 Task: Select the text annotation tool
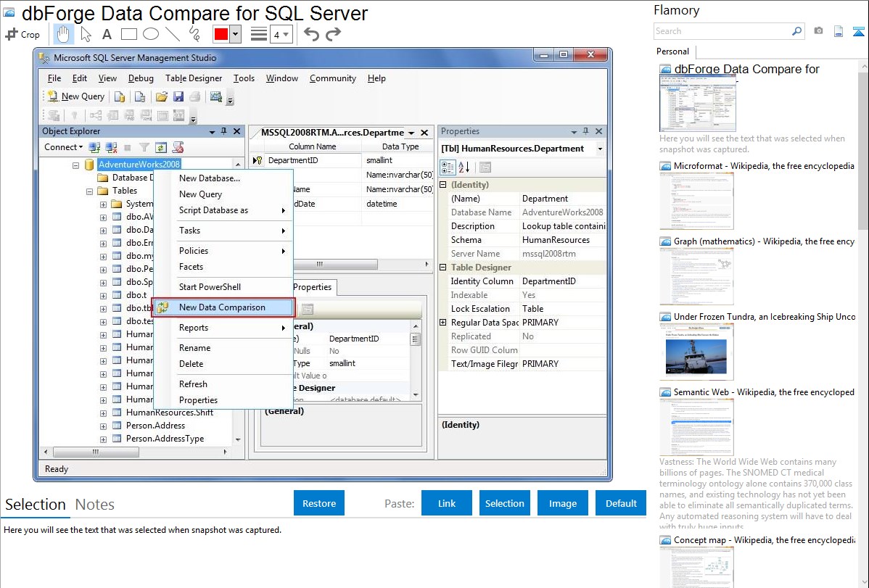pyautogui.click(x=107, y=34)
